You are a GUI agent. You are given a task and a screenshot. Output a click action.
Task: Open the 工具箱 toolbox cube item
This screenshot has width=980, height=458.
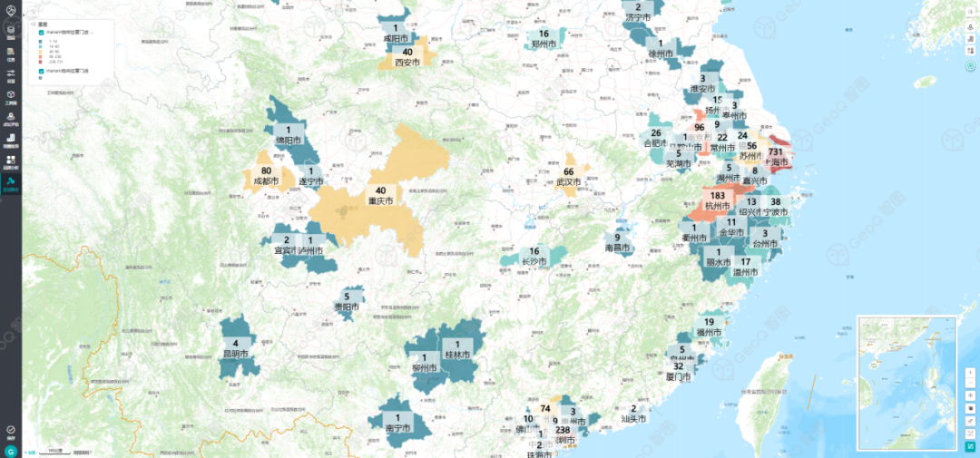tap(11, 97)
